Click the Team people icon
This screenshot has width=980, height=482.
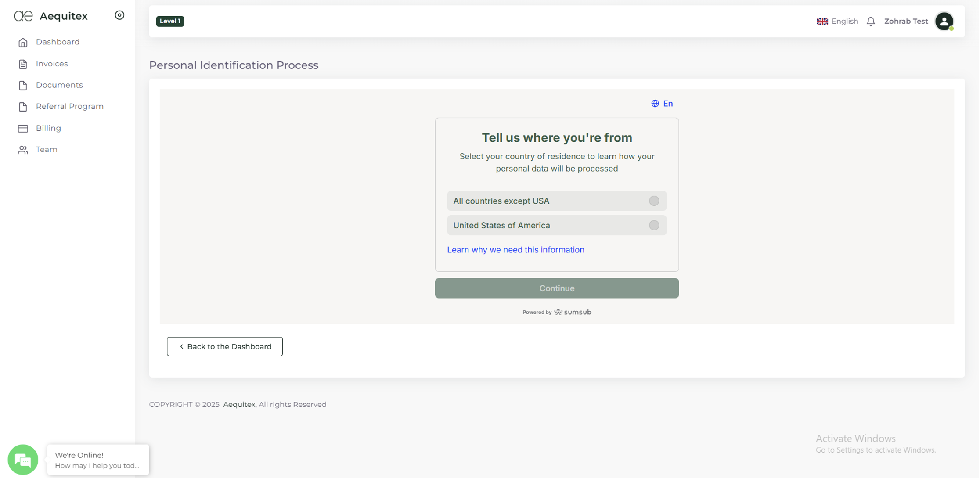tap(23, 150)
